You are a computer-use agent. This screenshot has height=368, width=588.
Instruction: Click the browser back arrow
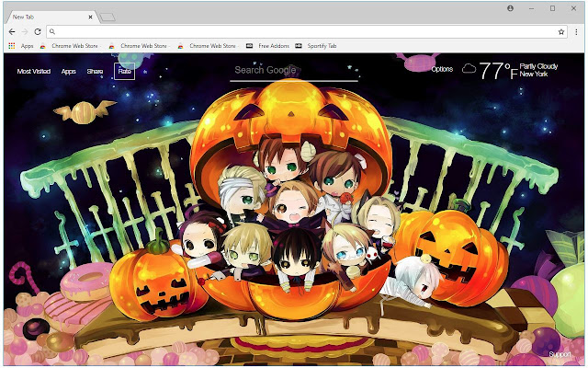[12, 32]
